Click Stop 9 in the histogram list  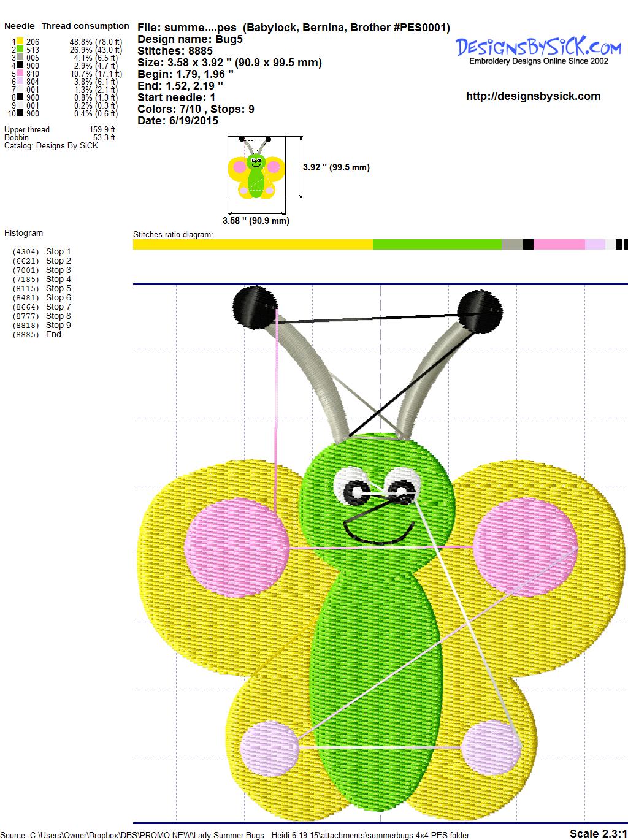pos(58,325)
